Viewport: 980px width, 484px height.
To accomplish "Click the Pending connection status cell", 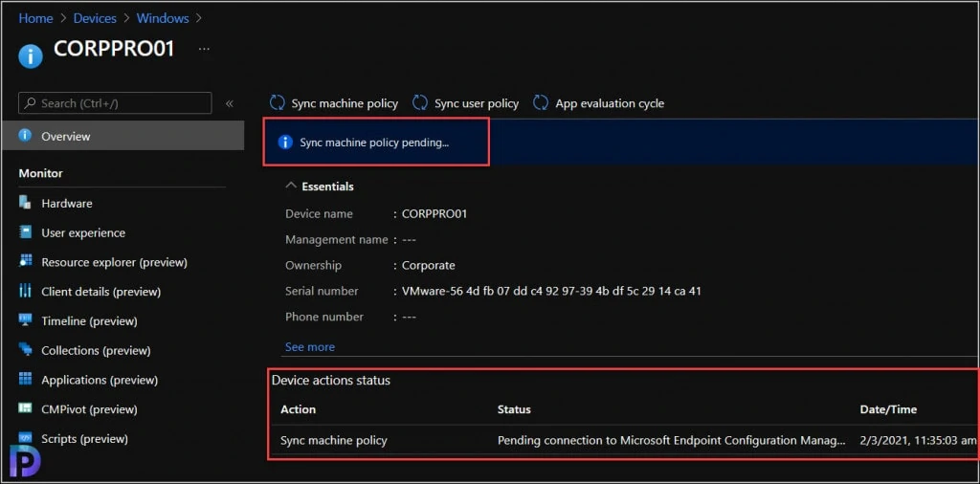I will click(671, 440).
